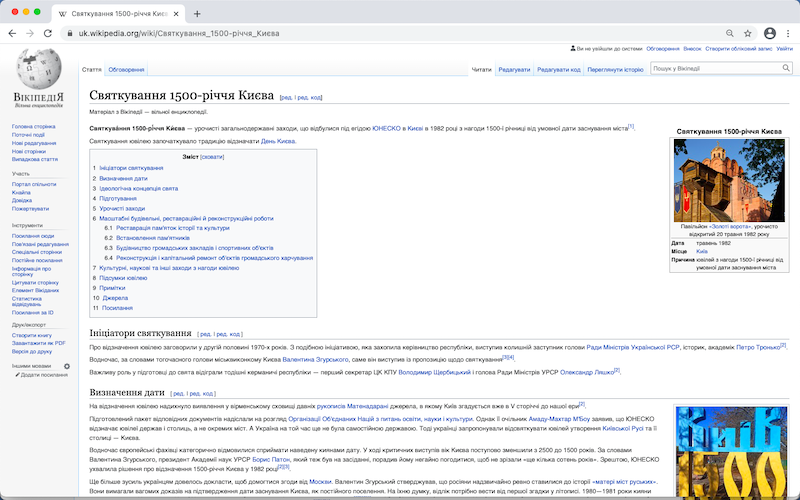Click the languages settings gear icon

click(67, 366)
